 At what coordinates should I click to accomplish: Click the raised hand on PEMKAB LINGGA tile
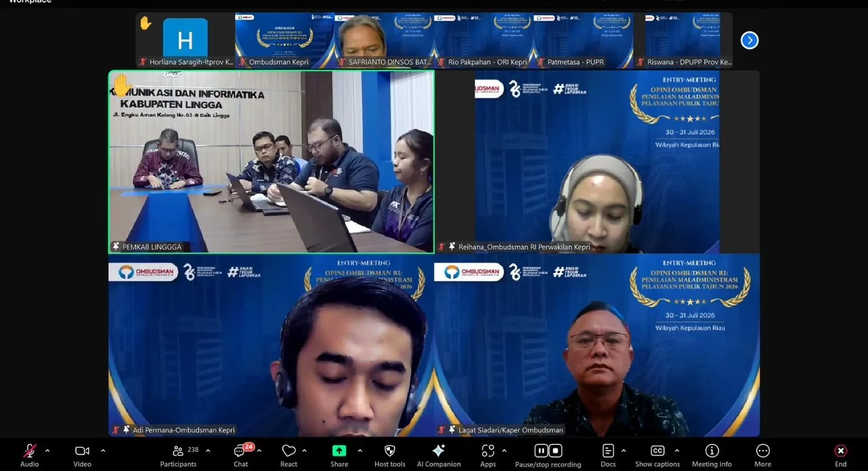click(121, 86)
